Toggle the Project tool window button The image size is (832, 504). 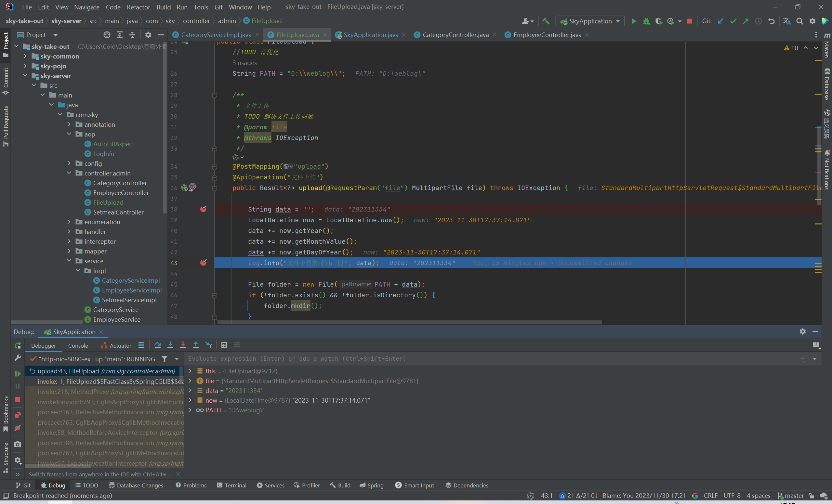coord(6,45)
